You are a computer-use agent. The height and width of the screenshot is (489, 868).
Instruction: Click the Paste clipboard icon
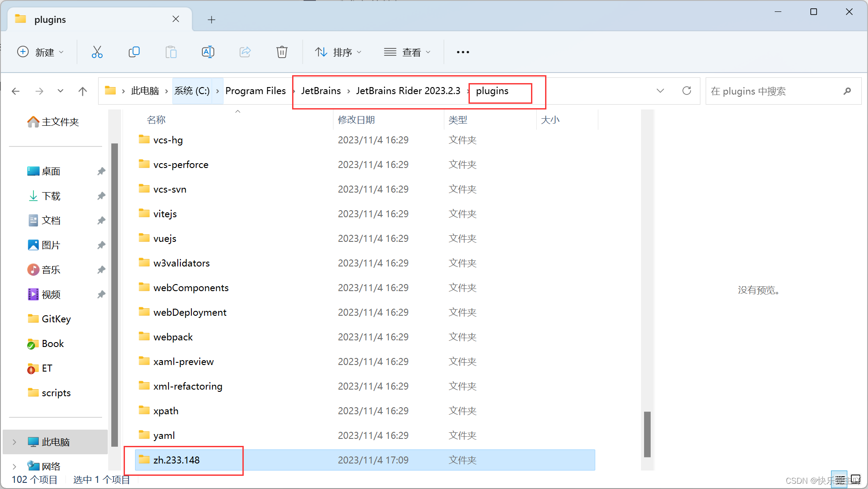pos(171,52)
